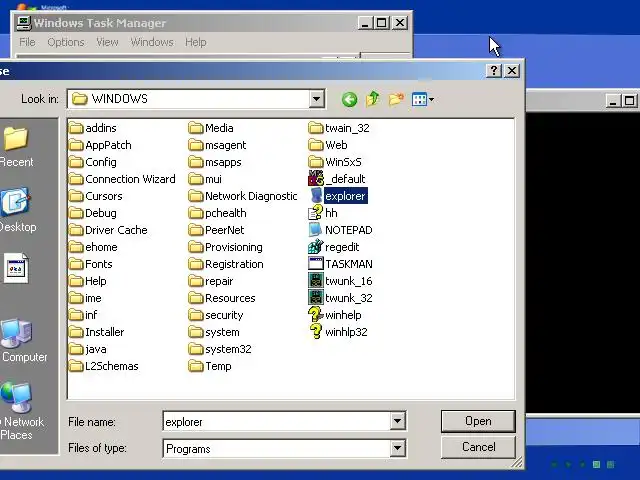Screen dimensions: 640x480
Task: Select the Config folder
Action: pyautogui.click(x=93, y=162)
